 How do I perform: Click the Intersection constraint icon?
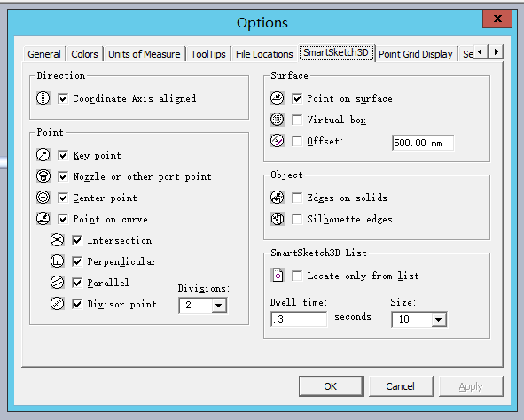pos(57,240)
